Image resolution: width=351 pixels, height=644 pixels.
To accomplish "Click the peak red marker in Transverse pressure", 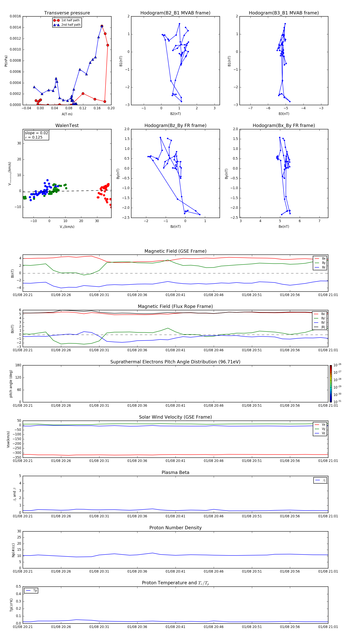I will (102, 26).
